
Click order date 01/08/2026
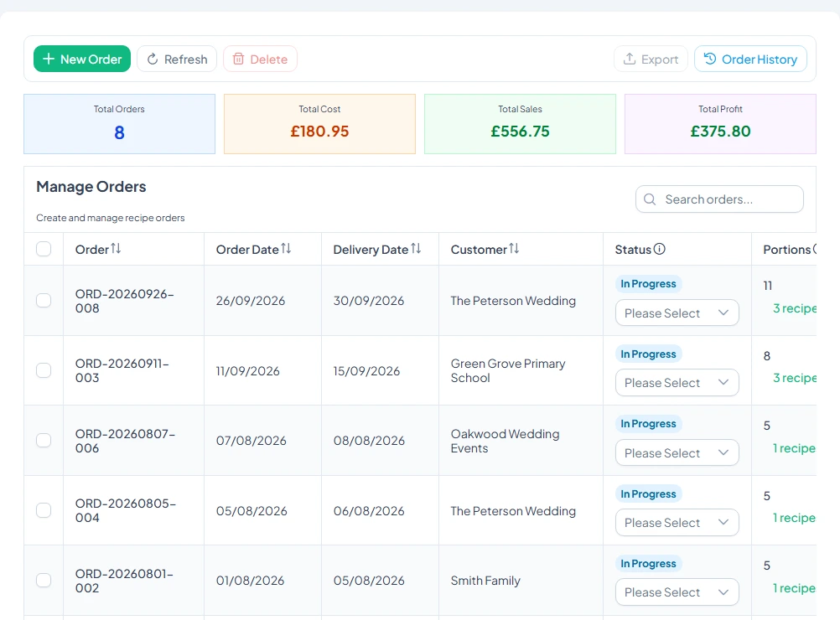pos(250,581)
